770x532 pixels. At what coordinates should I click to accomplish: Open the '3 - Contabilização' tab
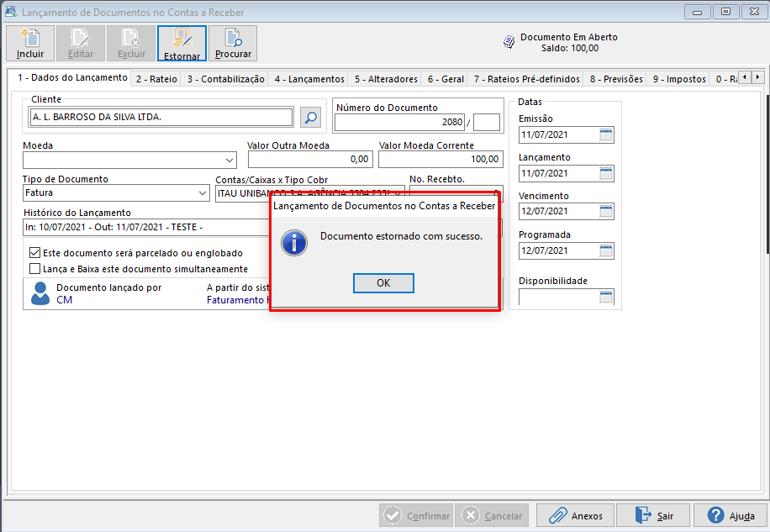[225, 79]
